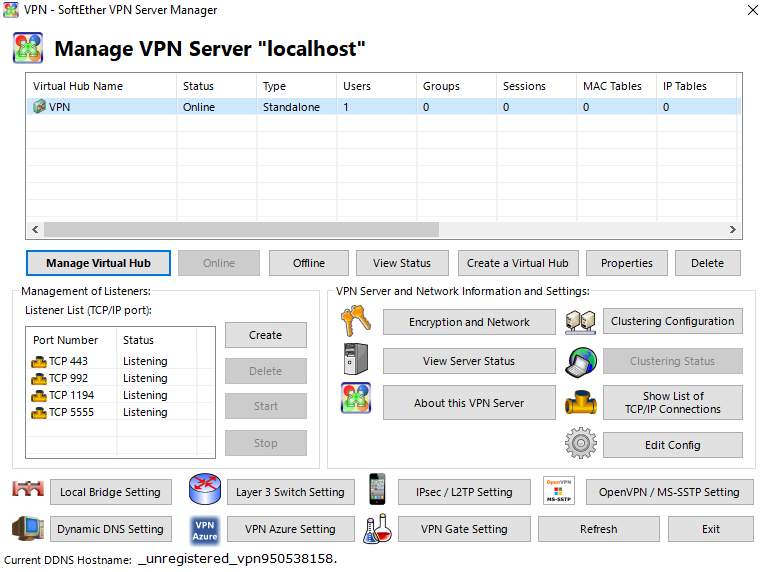The image size is (767, 572).
Task: Click the twin servers icon beside Clustering Configuration
Action: [581, 321]
